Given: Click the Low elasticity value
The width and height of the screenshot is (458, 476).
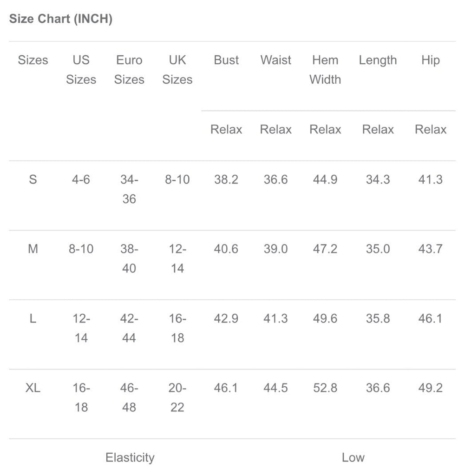Looking at the screenshot, I should (x=353, y=457).
